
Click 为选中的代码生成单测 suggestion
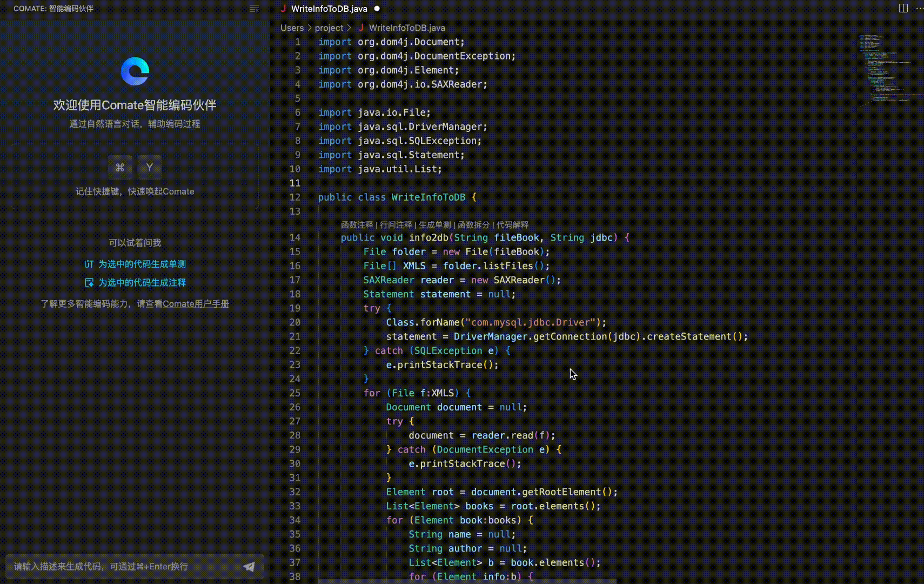pyautogui.click(x=142, y=264)
